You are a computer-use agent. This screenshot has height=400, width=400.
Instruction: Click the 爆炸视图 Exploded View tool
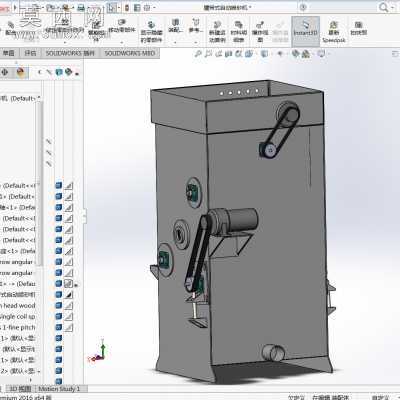260,32
